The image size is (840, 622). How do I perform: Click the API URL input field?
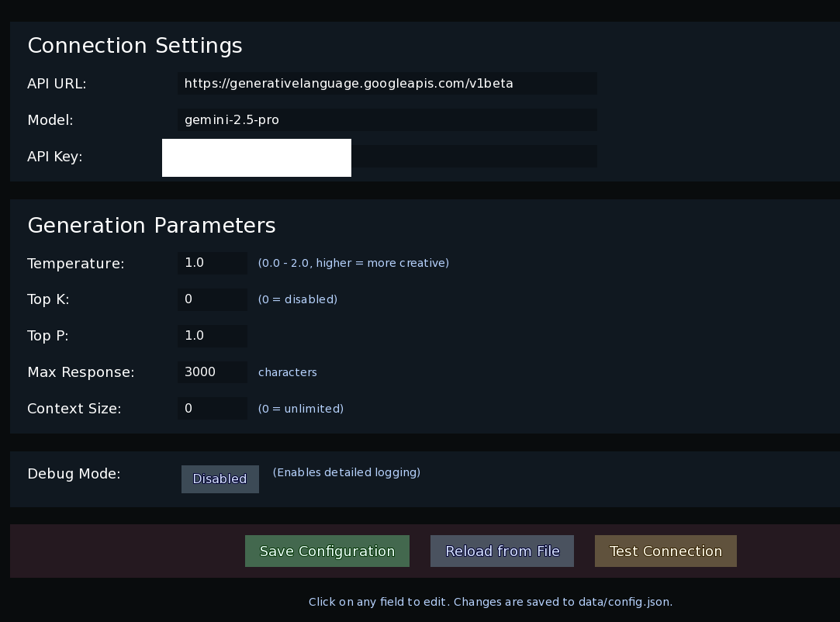(387, 84)
